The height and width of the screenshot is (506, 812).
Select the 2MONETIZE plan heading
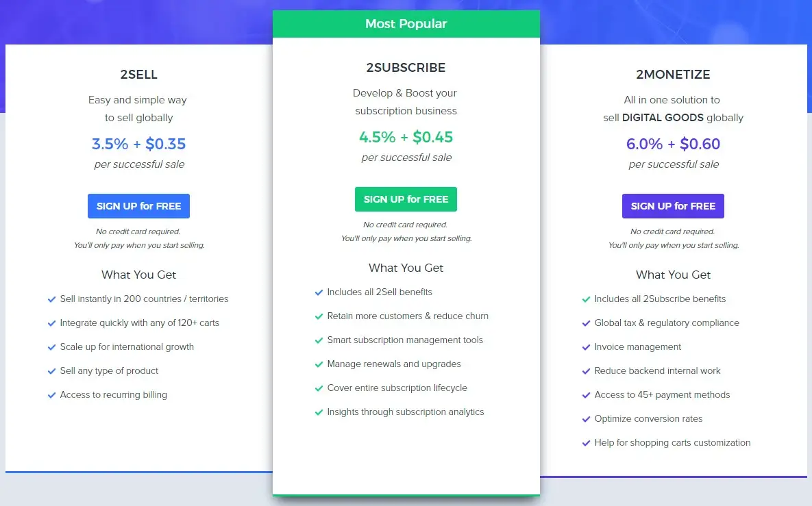(673, 75)
